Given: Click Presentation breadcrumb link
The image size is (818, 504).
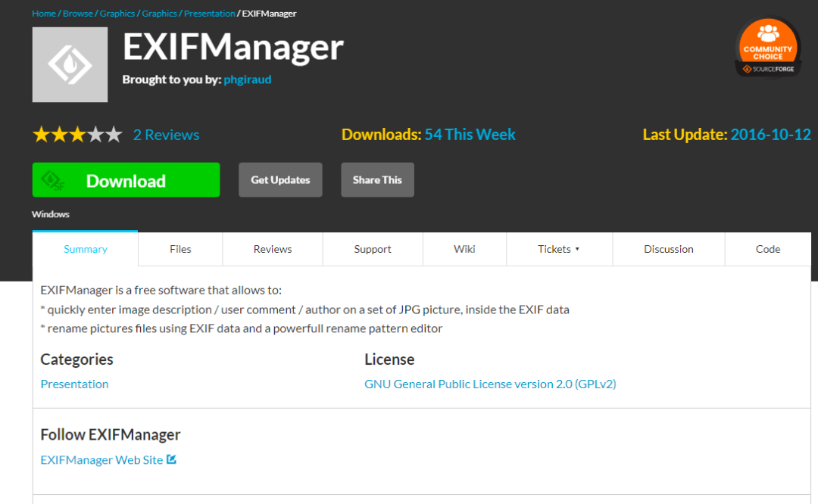Looking at the screenshot, I should pyautogui.click(x=210, y=14).
